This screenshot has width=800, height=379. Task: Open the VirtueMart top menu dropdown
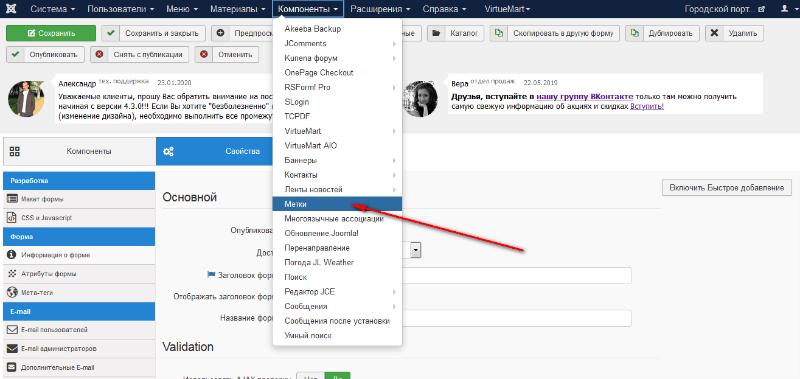[x=507, y=9]
